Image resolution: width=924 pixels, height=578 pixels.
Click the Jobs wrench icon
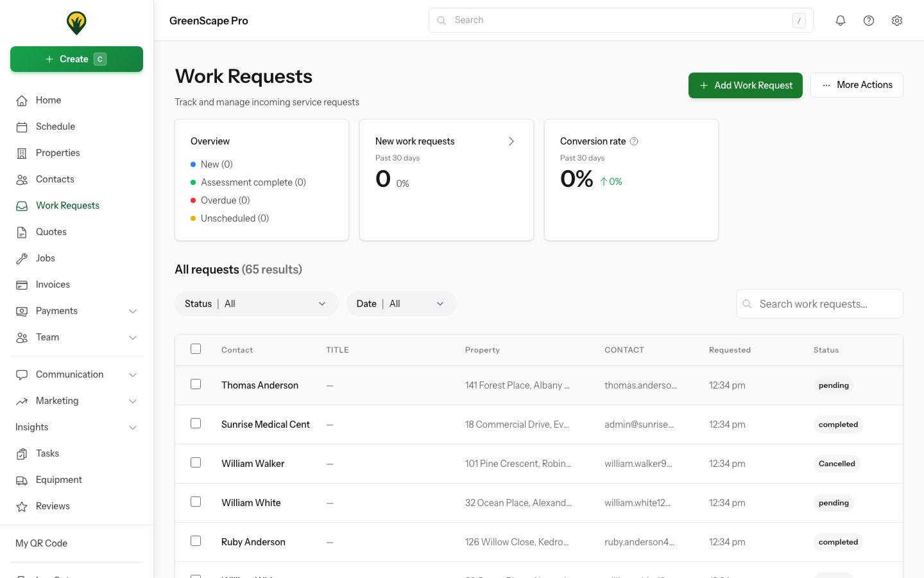[22, 258]
